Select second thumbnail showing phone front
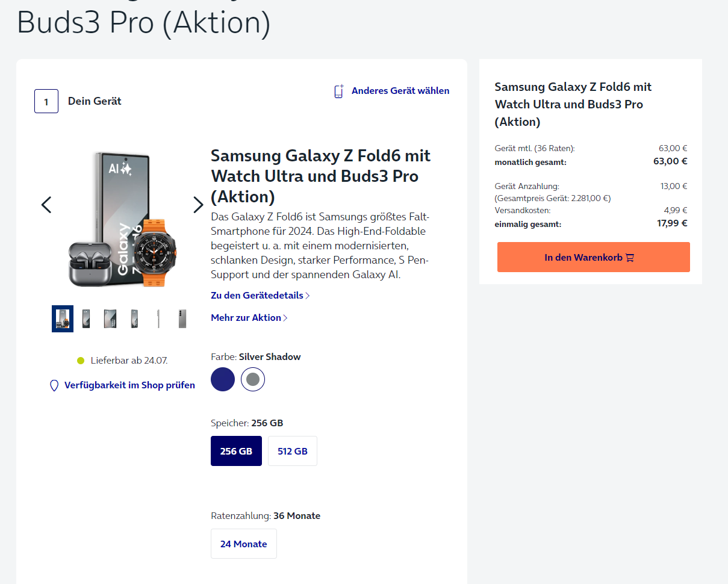Screen dimensions: 728x584 (x=86, y=318)
